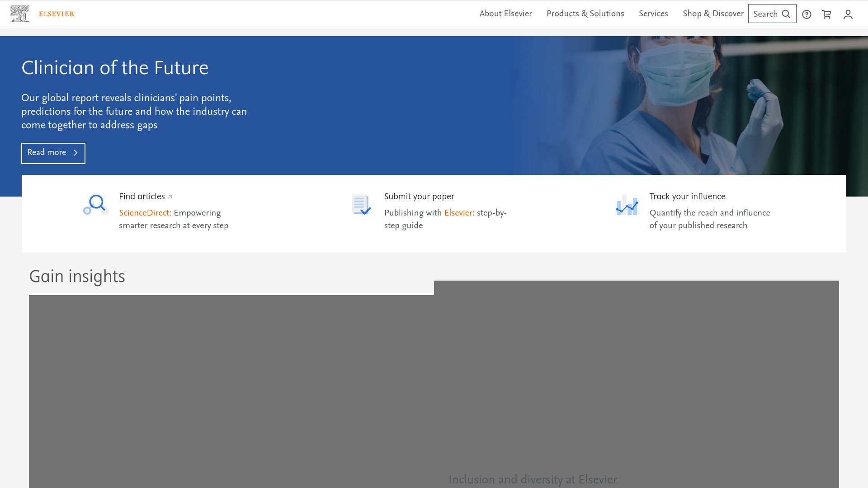This screenshot has width=868, height=488.
Task: Open the Products & Solutions menu
Action: pos(585,14)
